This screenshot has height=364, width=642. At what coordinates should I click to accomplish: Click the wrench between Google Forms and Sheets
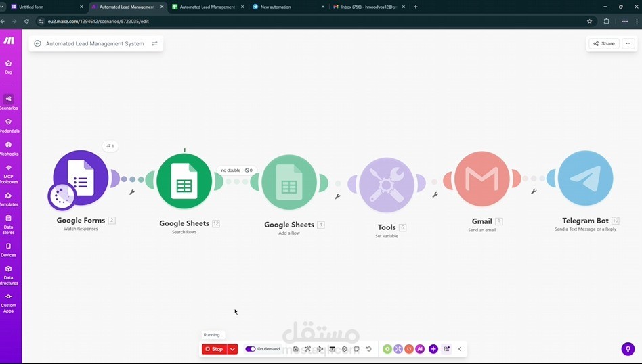pyautogui.click(x=132, y=192)
